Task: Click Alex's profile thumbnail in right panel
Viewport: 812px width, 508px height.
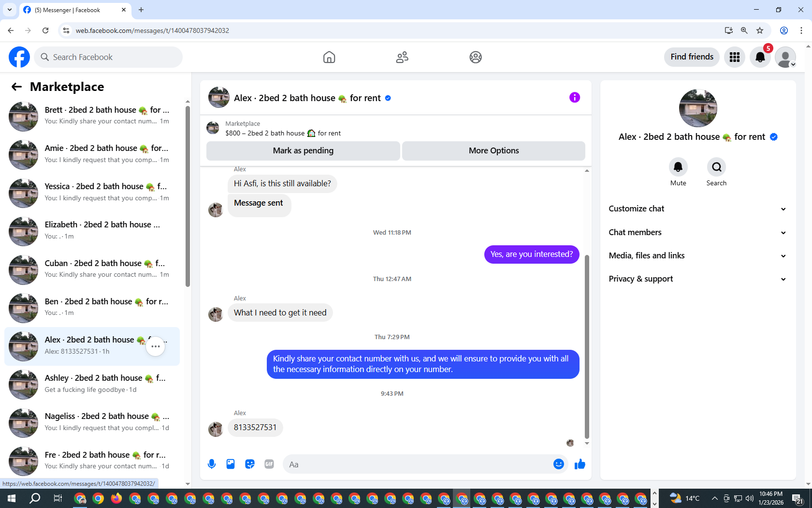Action: pyautogui.click(x=698, y=108)
